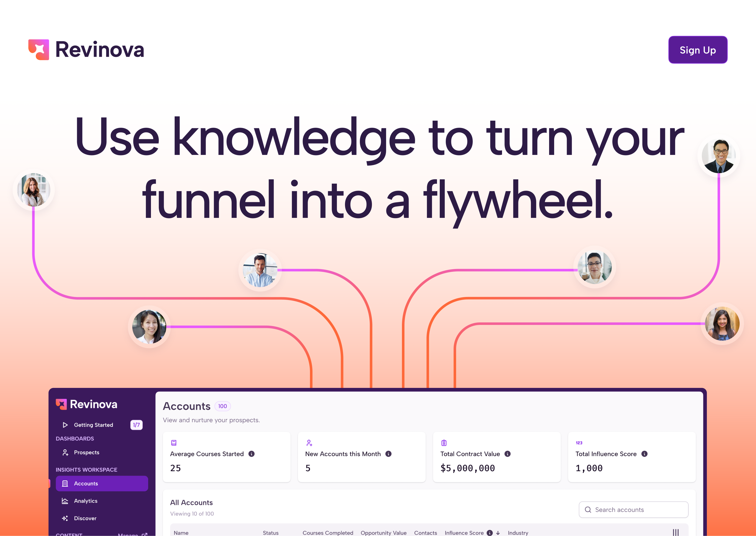The width and height of the screenshot is (756, 536).
Task: Click the Revinova logo in the page header
Action: point(86,50)
